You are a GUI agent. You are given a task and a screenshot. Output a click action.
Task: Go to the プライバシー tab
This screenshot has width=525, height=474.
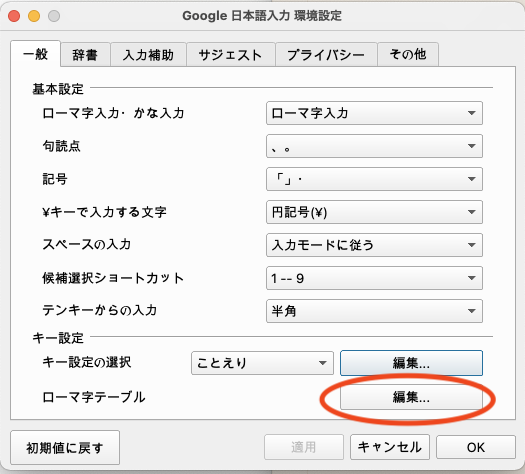tap(326, 55)
